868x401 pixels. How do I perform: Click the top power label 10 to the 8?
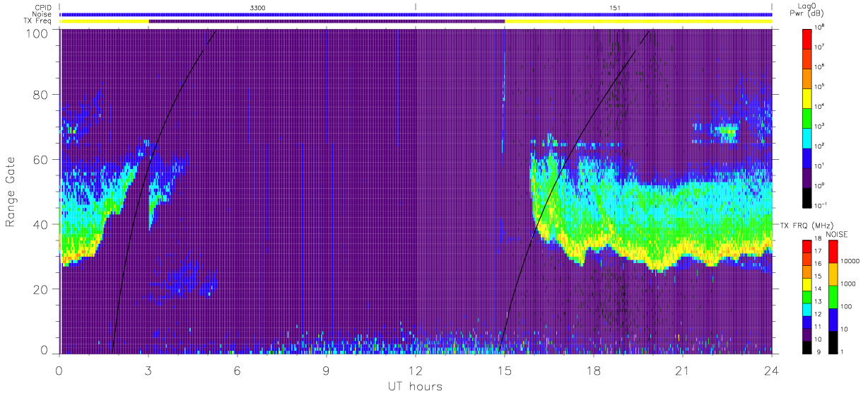pyautogui.click(x=819, y=28)
